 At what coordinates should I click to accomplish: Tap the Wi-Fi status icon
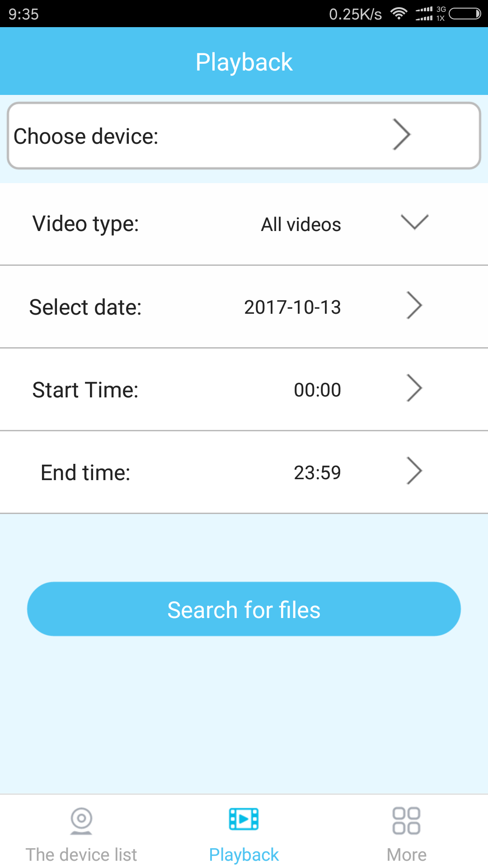399,14
